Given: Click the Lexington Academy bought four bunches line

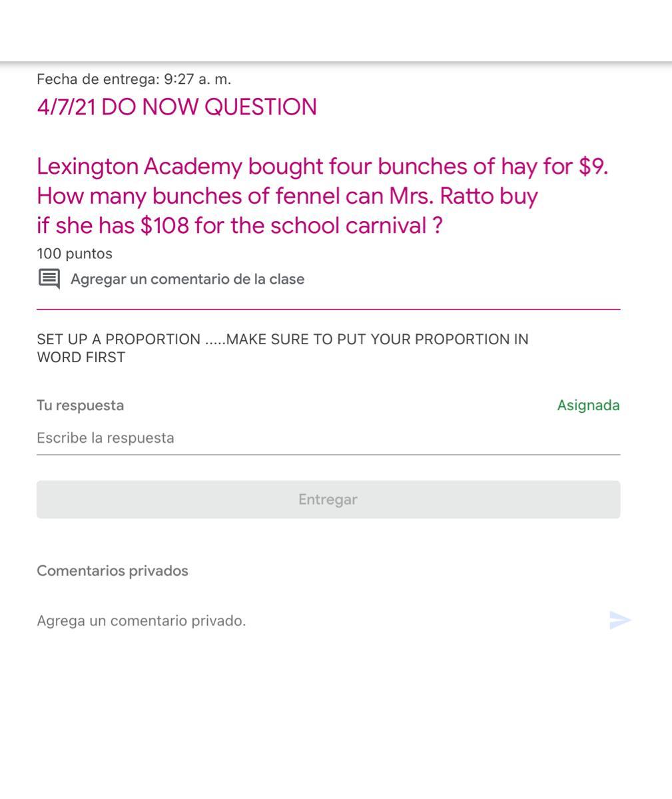Looking at the screenshot, I should tap(322, 166).
